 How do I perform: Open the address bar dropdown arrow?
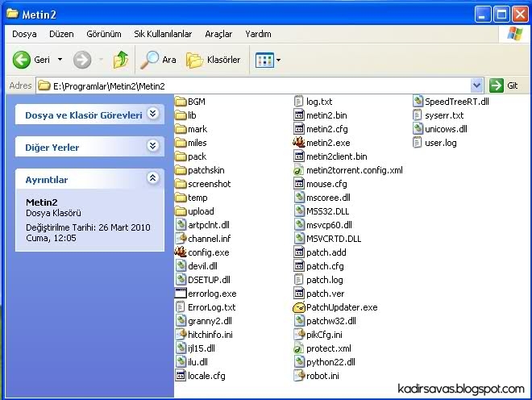476,85
